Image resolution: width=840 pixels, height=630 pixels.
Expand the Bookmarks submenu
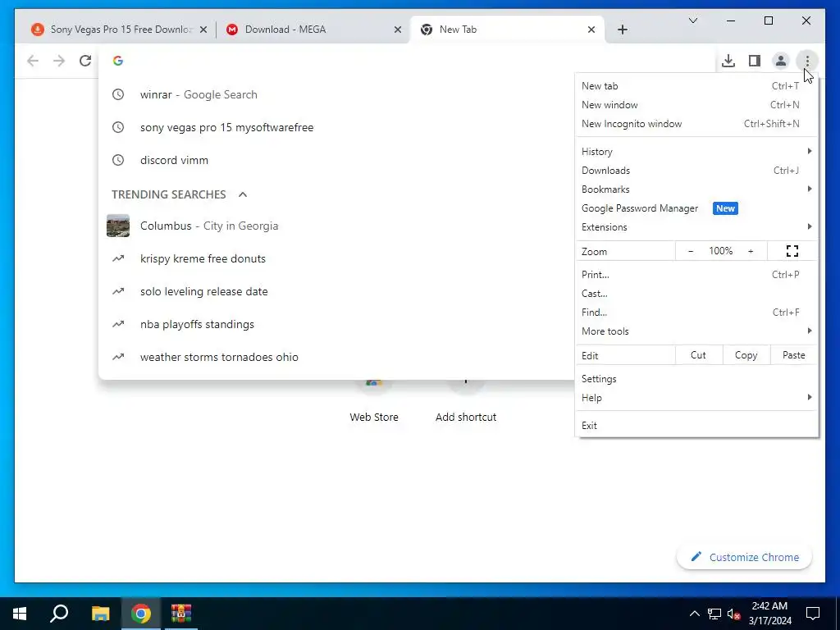(x=696, y=189)
